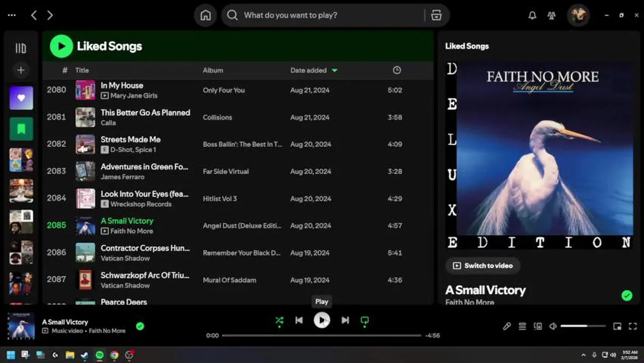
Task: Select the song This Better Go As Planned
Action: 145,112
